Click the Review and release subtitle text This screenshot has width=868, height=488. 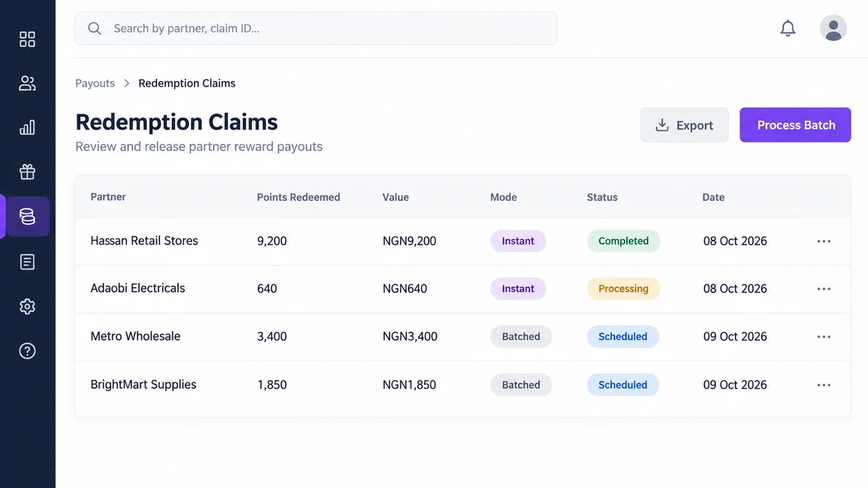199,147
